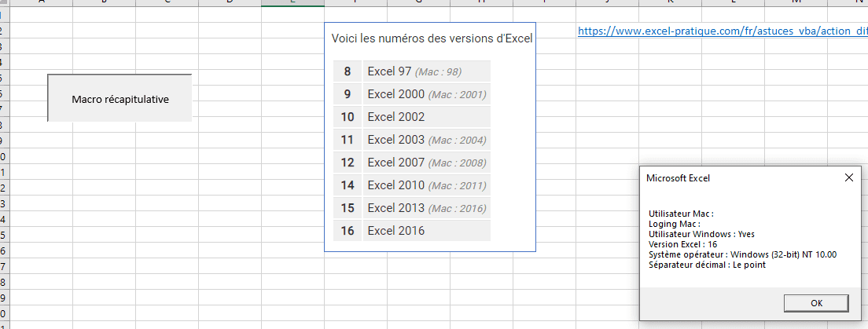Close the Microsoft Excel dialog
This screenshot has height=329, width=868.
848,177
